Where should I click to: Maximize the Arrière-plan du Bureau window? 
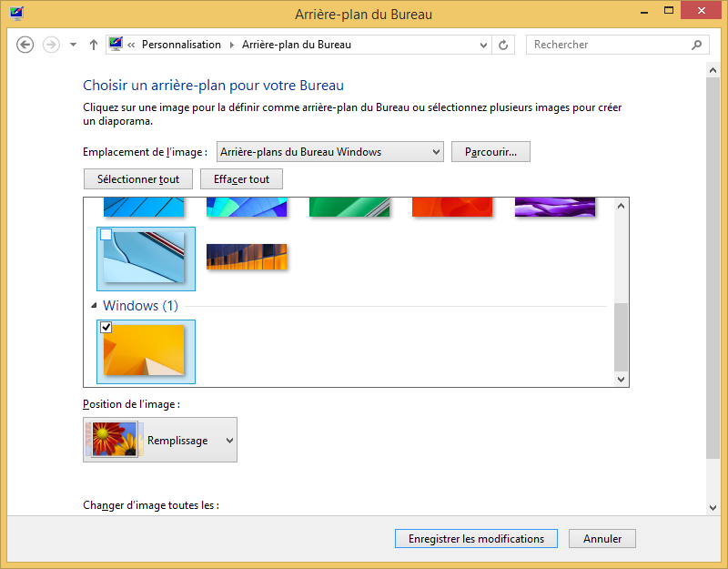pos(669,11)
